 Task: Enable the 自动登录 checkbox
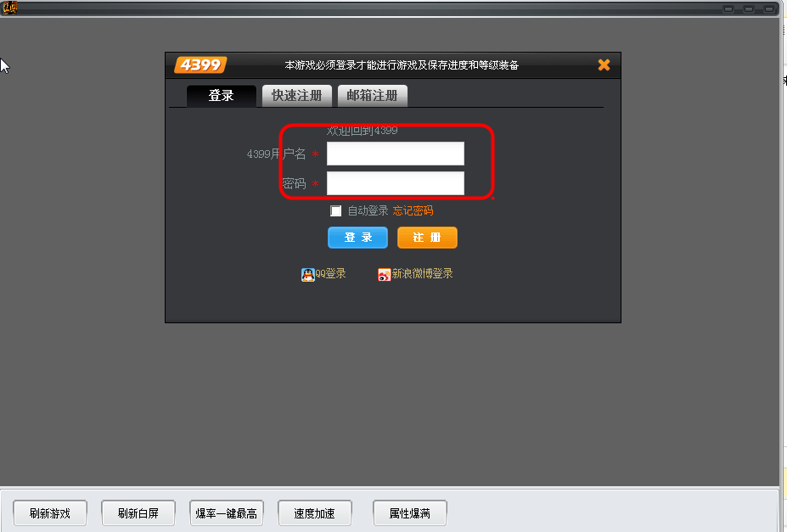[x=336, y=210]
